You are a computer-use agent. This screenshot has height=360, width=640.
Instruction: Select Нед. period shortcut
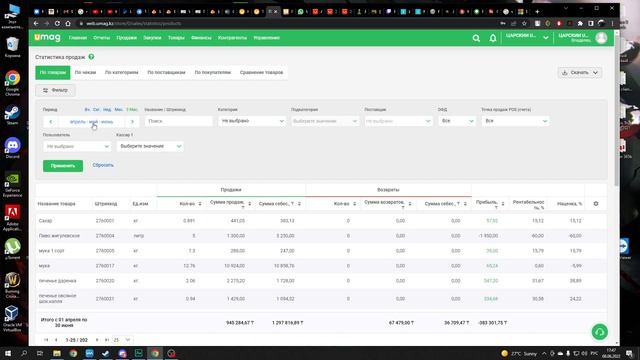point(107,110)
